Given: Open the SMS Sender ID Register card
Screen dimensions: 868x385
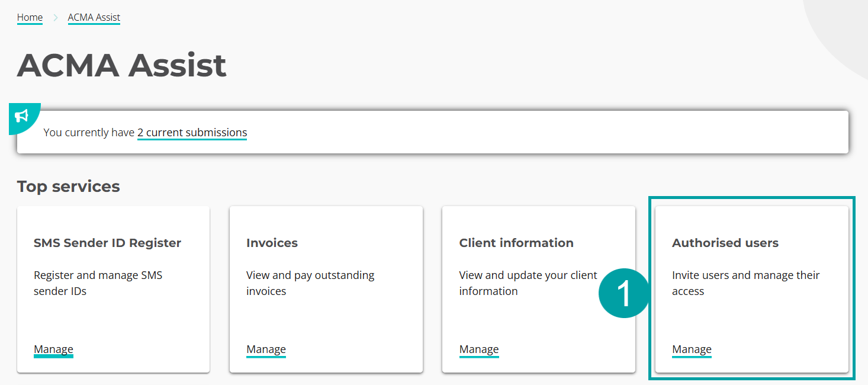Looking at the screenshot, I should point(113,288).
